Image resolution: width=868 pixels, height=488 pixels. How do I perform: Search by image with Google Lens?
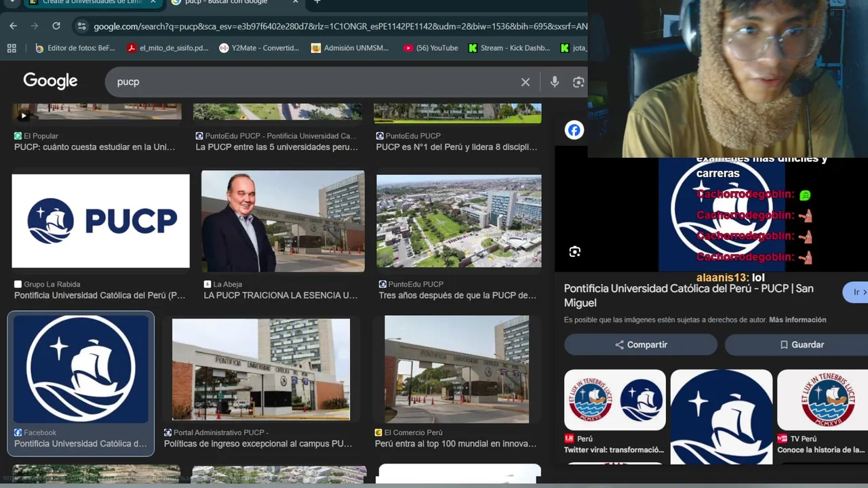(578, 82)
